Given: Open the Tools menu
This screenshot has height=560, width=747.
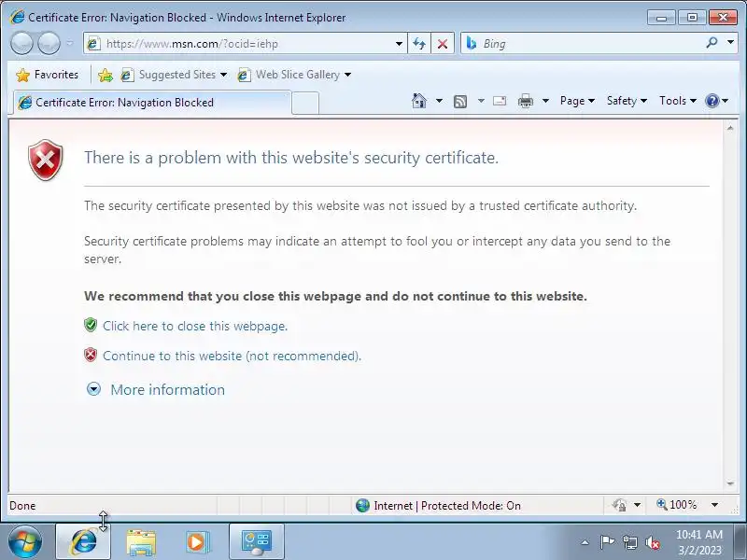Looking at the screenshot, I should [x=678, y=101].
